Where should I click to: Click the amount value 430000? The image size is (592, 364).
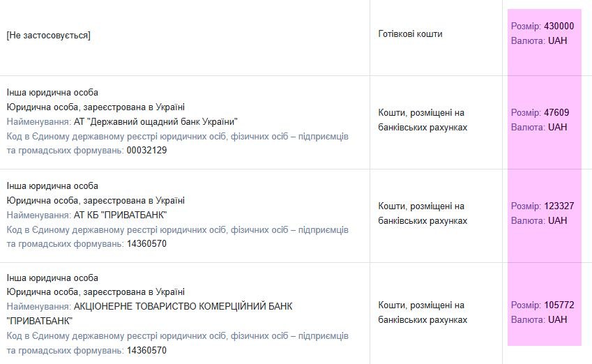pos(559,26)
